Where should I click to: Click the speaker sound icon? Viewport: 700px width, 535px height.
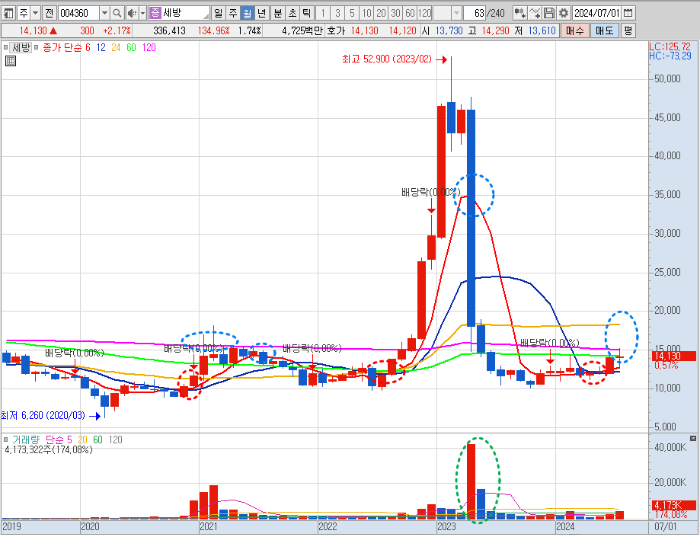[x=132, y=13]
